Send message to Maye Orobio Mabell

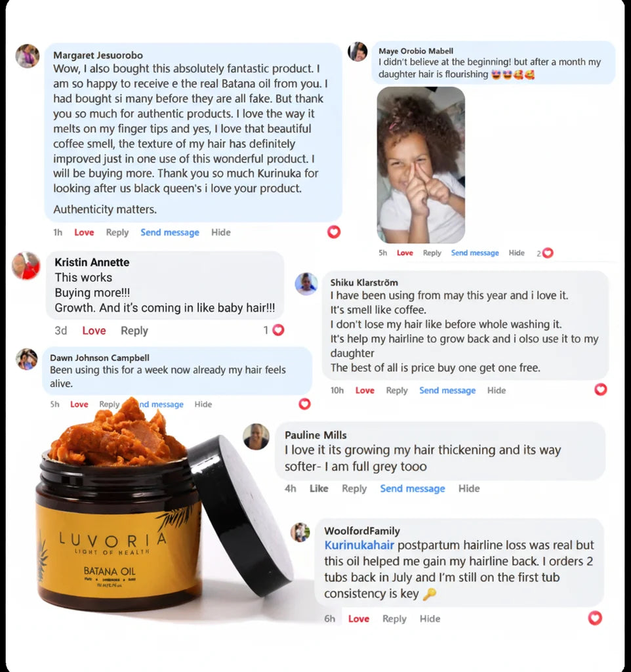click(475, 253)
